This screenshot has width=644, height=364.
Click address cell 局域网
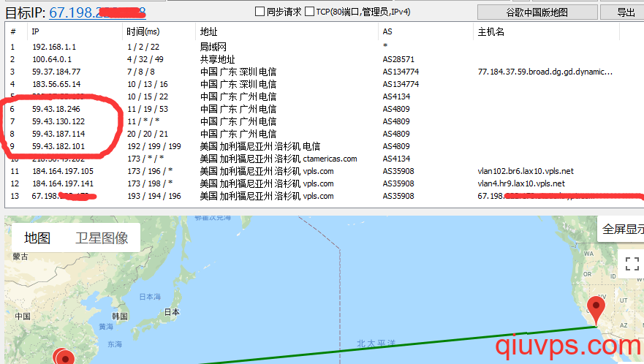pos(213,47)
